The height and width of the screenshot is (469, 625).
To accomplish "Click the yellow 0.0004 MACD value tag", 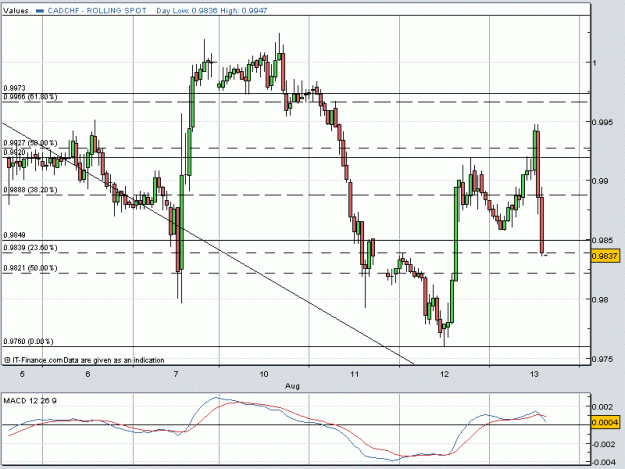I will point(605,422).
